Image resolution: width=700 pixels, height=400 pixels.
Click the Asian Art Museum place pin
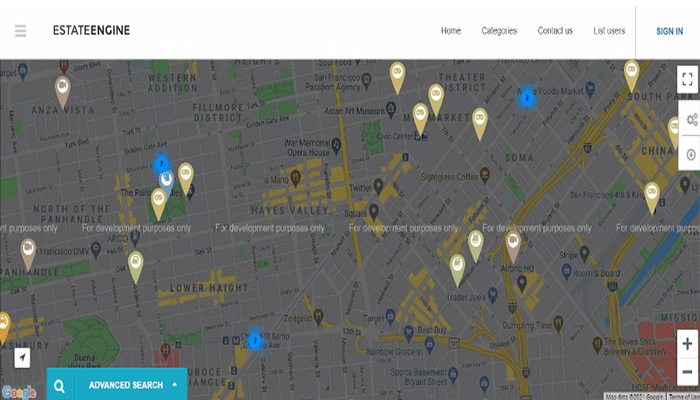pyautogui.click(x=391, y=109)
